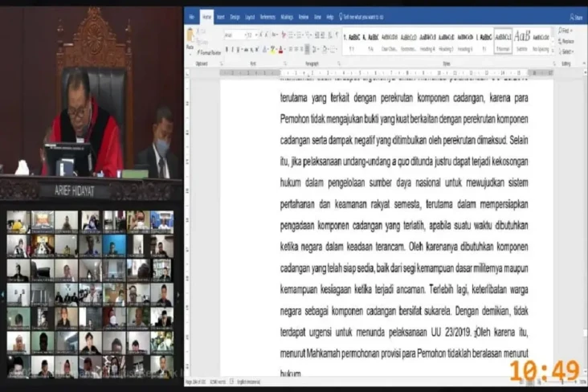Click Replace in the Editing group

click(x=566, y=41)
